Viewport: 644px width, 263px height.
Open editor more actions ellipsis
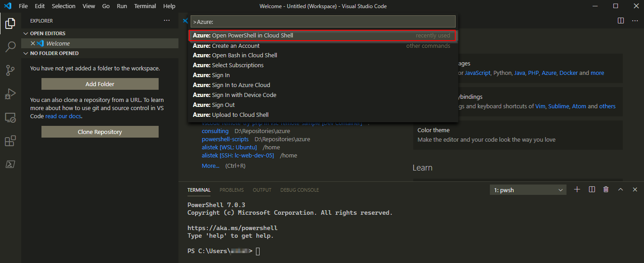point(635,21)
